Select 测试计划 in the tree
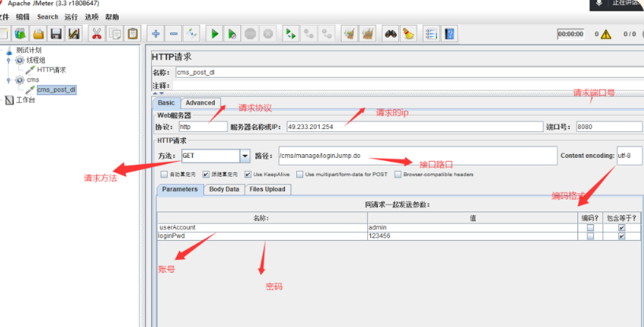This screenshot has height=327, width=644. (x=29, y=51)
